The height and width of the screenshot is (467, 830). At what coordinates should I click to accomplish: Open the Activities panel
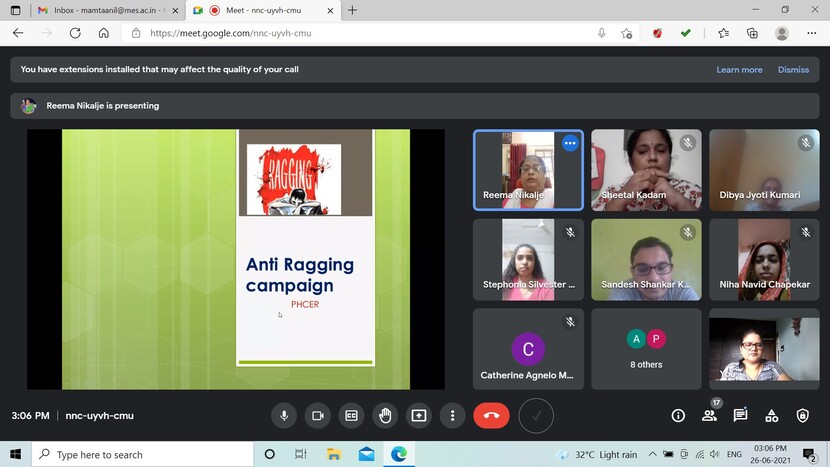[771, 415]
